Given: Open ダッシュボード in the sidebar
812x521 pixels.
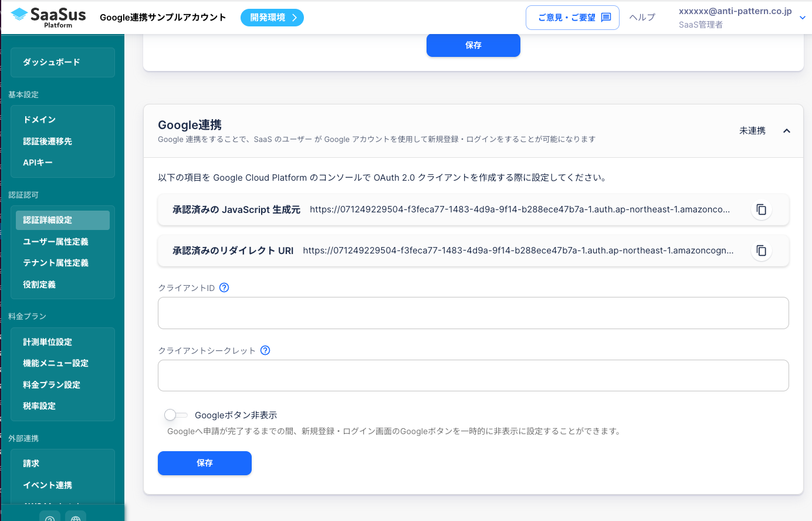Looking at the screenshot, I should (x=63, y=62).
